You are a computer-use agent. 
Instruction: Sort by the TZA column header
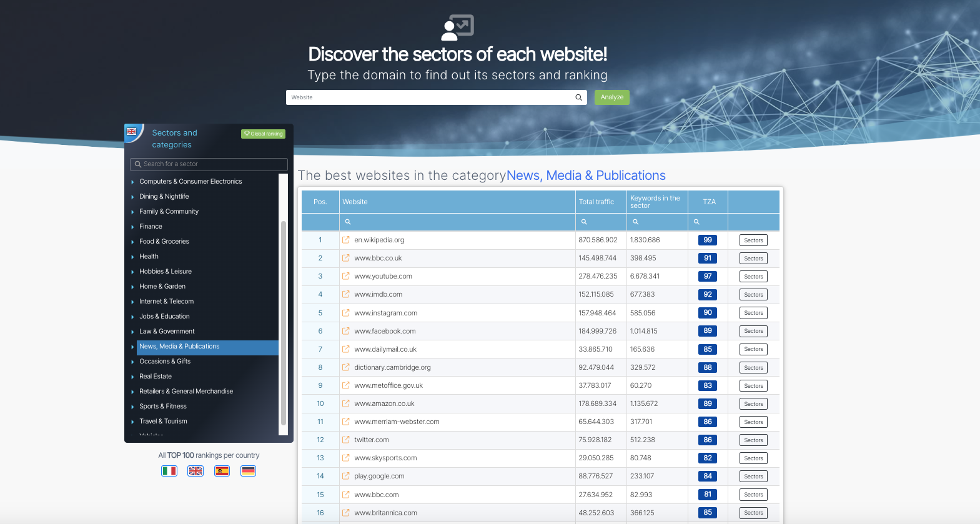click(709, 202)
